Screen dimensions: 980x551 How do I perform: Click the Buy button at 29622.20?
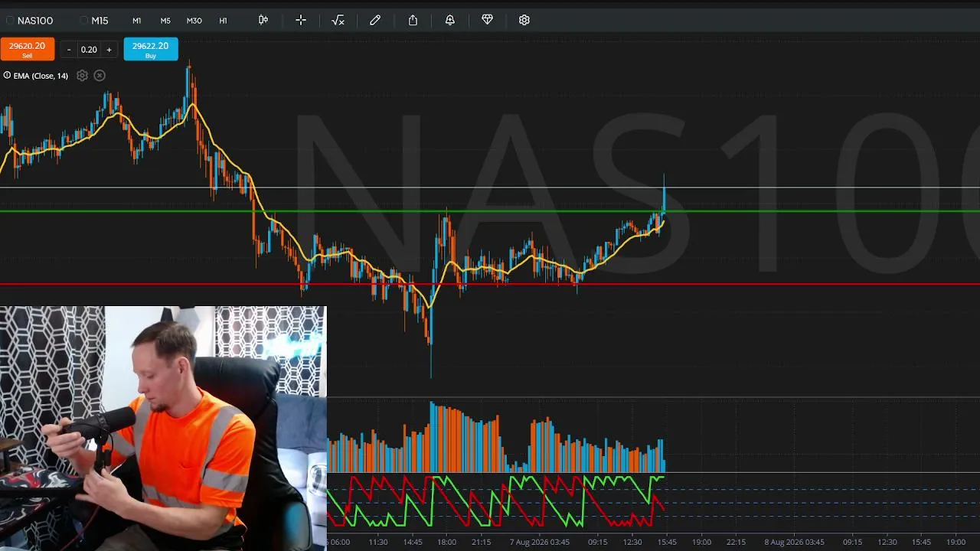(151, 49)
